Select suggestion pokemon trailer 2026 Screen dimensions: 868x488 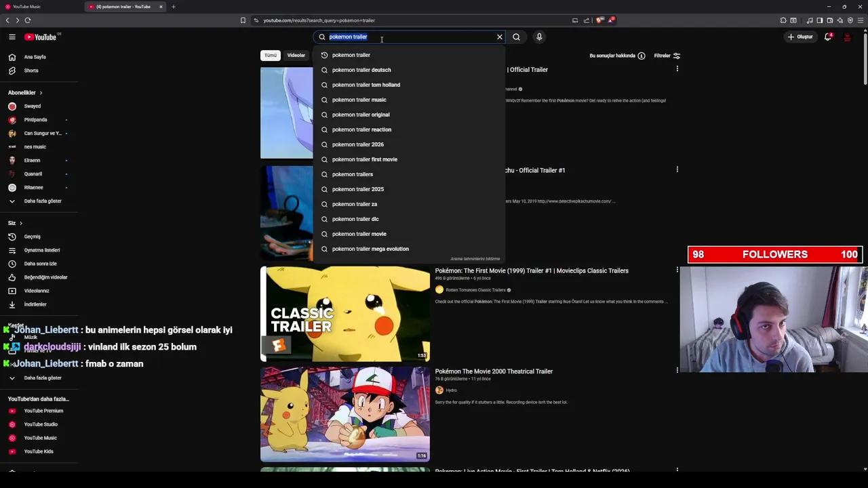tap(409, 144)
